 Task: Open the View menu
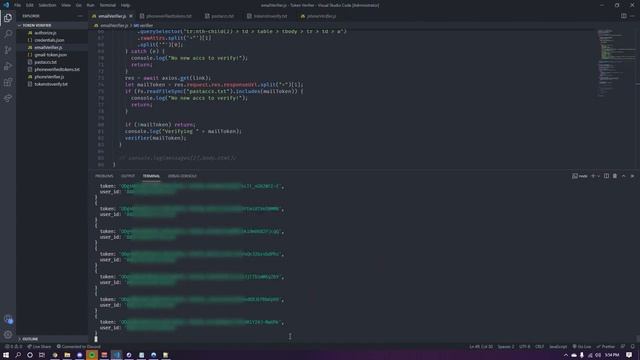pos(66,5)
